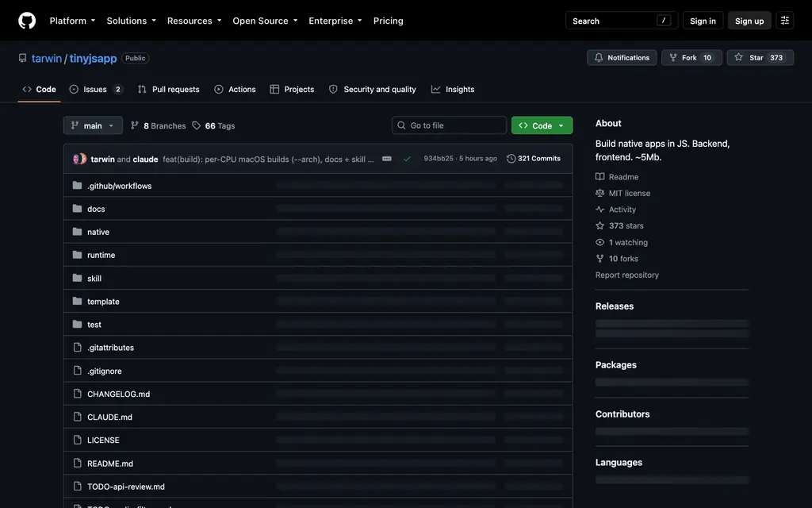Open the .gitignore file
The width and height of the screenshot is (812, 508).
105,371
